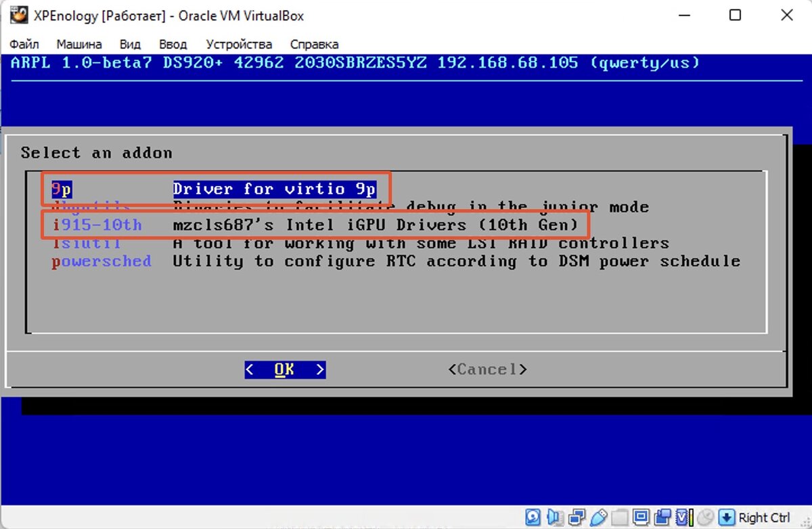Open the Справка menu
This screenshot has height=529, width=812.
pos(314,45)
